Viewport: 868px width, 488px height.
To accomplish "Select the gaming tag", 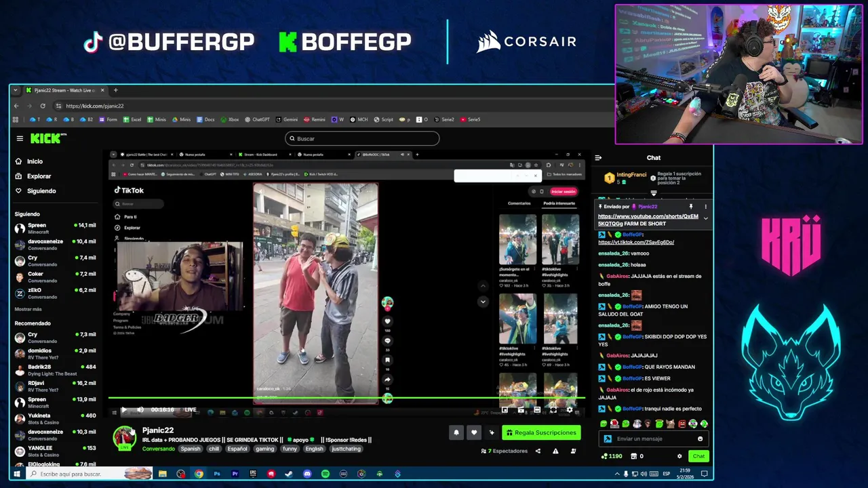I will tap(265, 449).
